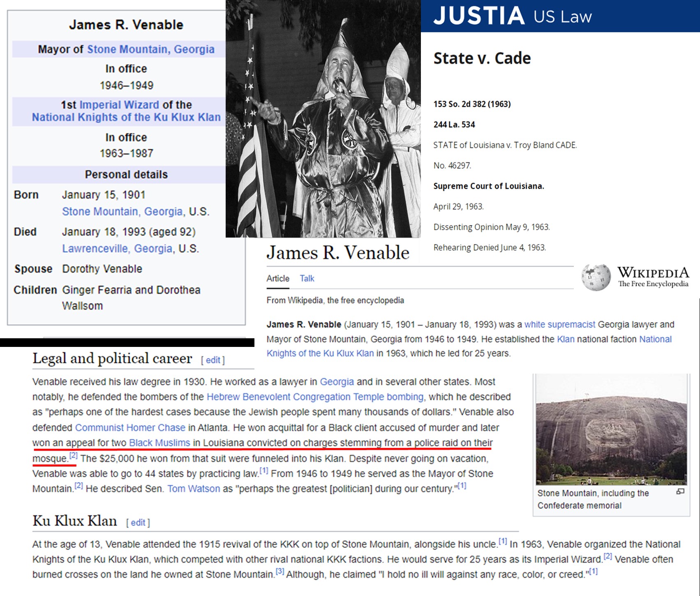Click citation [1] after practicing law

(263, 471)
